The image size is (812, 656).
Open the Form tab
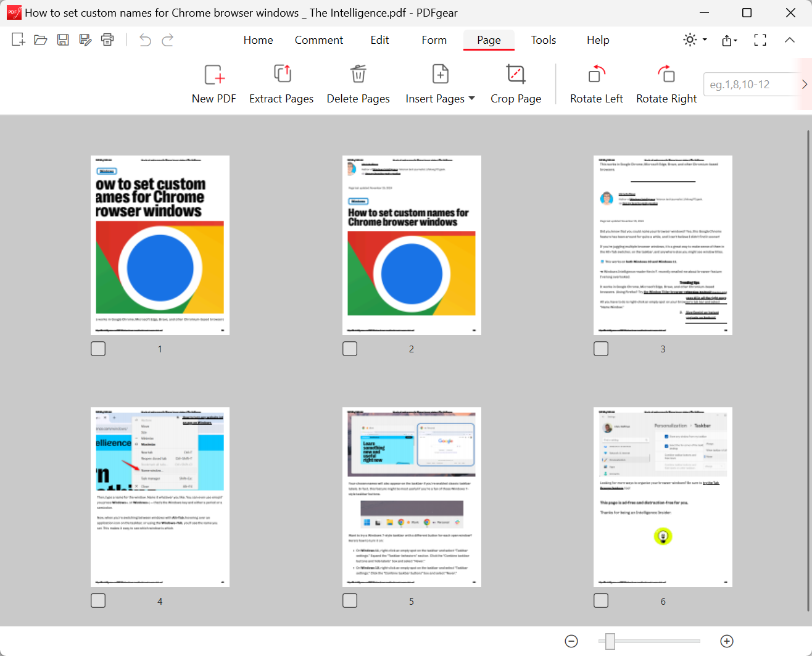point(434,40)
